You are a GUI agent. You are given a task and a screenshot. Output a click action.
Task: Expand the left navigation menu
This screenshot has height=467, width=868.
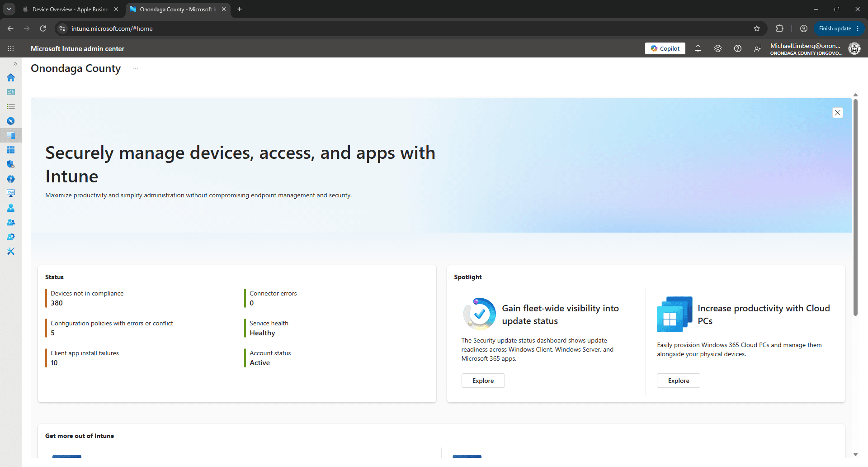tap(15, 64)
